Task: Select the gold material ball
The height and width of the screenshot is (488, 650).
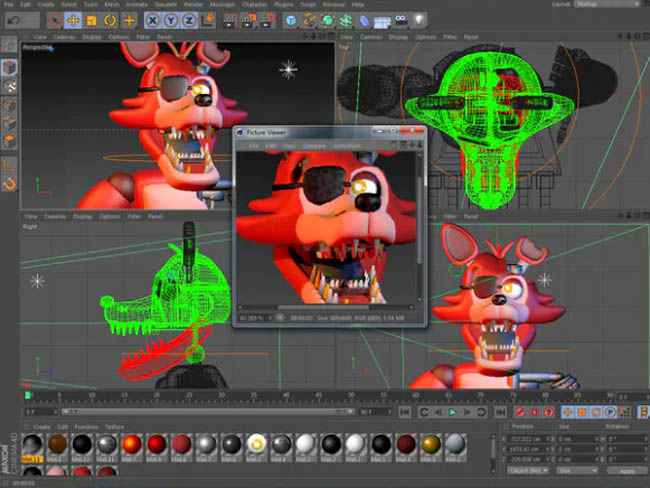Action: [x=430, y=444]
